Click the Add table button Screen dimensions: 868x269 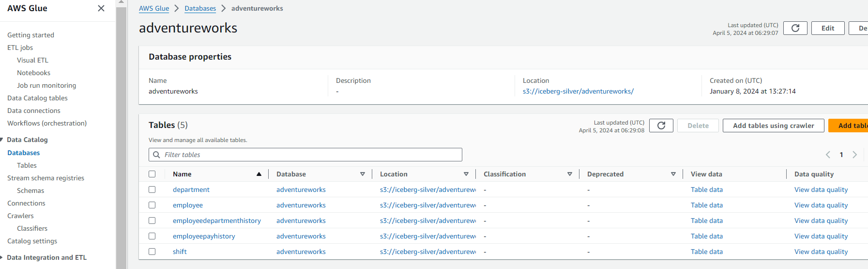848,126
